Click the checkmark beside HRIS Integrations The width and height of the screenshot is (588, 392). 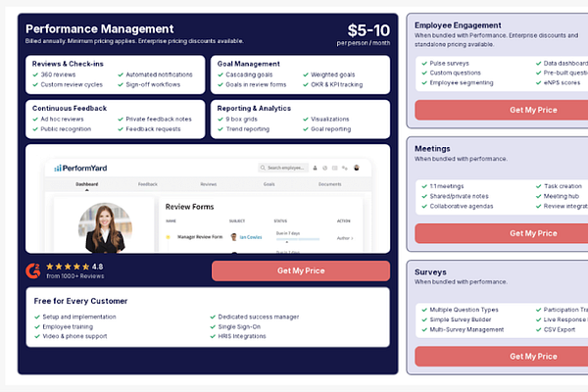(213, 336)
